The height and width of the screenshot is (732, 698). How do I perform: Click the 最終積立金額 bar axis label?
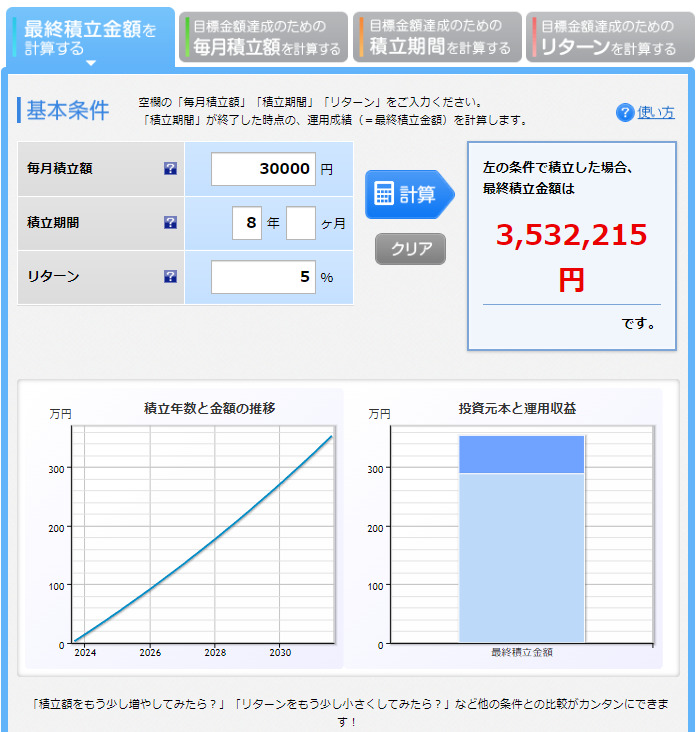(x=522, y=653)
